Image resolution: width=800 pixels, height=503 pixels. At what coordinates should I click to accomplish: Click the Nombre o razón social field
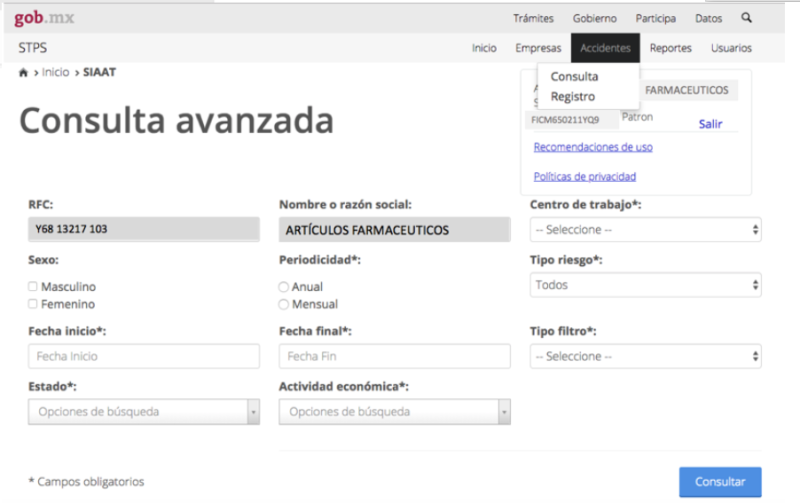coord(394,230)
